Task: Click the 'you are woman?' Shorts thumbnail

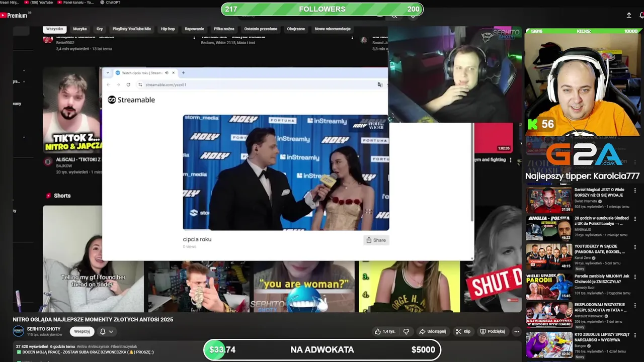Action: [x=304, y=287]
